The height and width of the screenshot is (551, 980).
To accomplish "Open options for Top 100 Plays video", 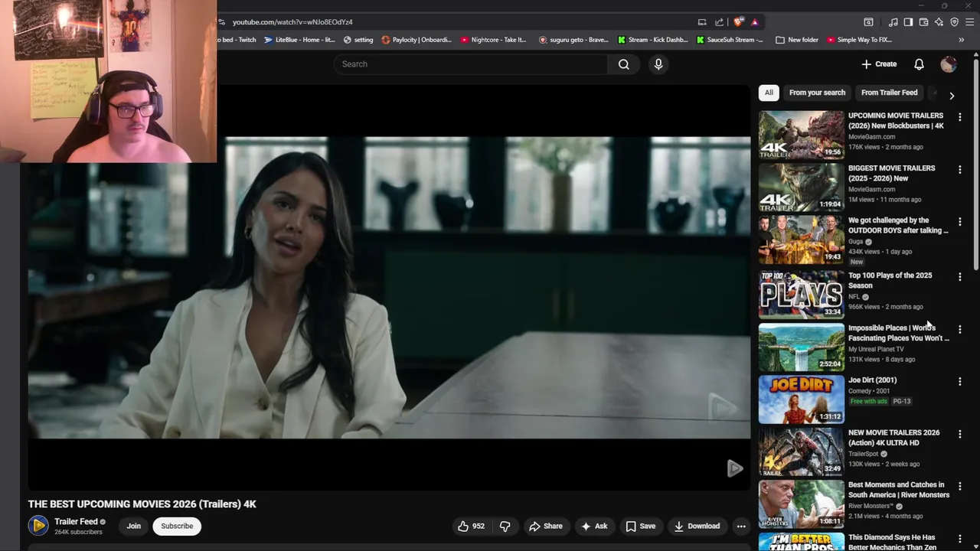I will pyautogui.click(x=959, y=277).
